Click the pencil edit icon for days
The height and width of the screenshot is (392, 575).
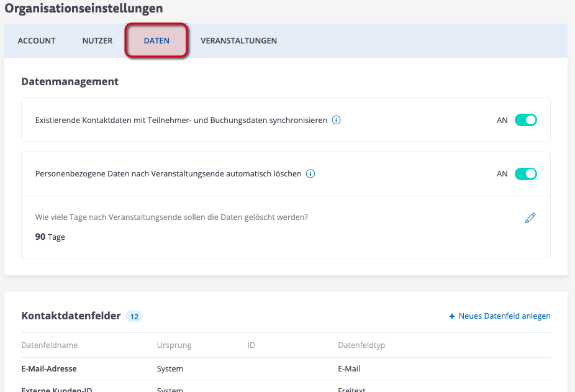coord(530,218)
